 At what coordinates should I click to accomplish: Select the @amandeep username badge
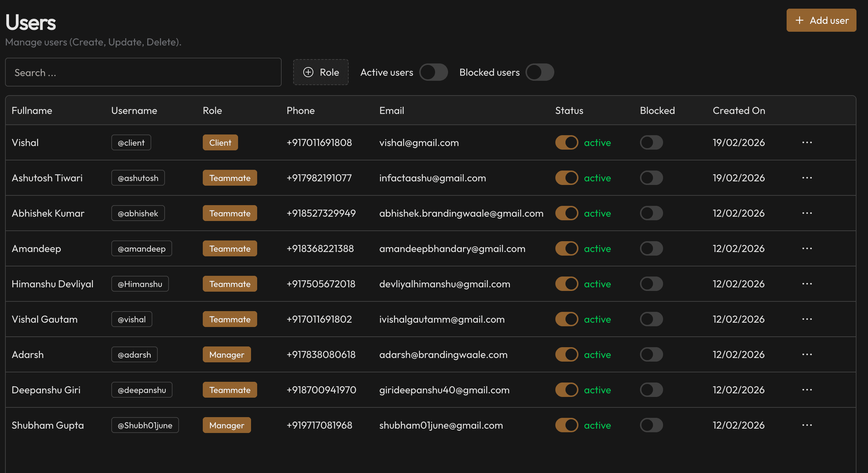click(142, 248)
